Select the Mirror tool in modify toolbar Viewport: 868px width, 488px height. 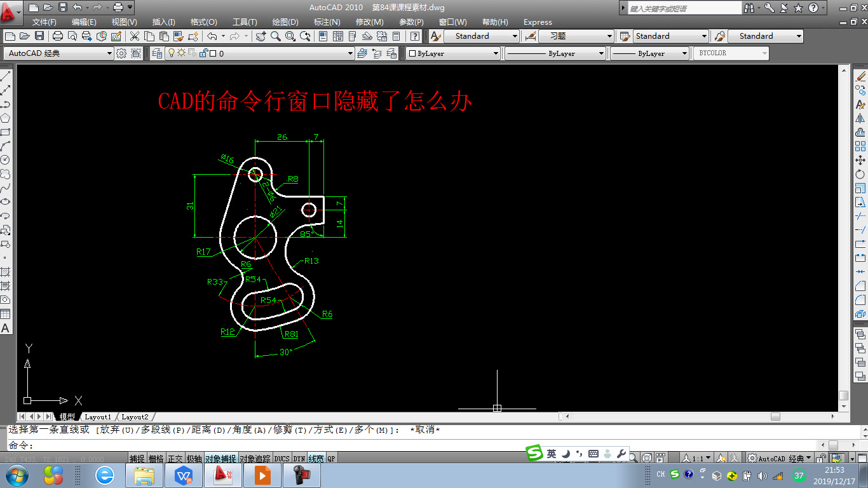click(861, 118)
